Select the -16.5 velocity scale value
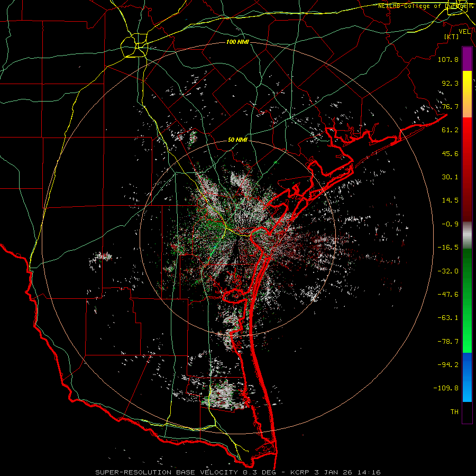The image size is (476, 476). [x=448, y=248]
